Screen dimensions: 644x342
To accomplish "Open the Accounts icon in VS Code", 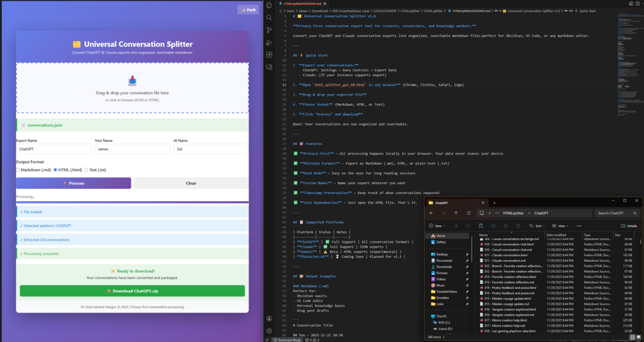I will pos(269,318).
